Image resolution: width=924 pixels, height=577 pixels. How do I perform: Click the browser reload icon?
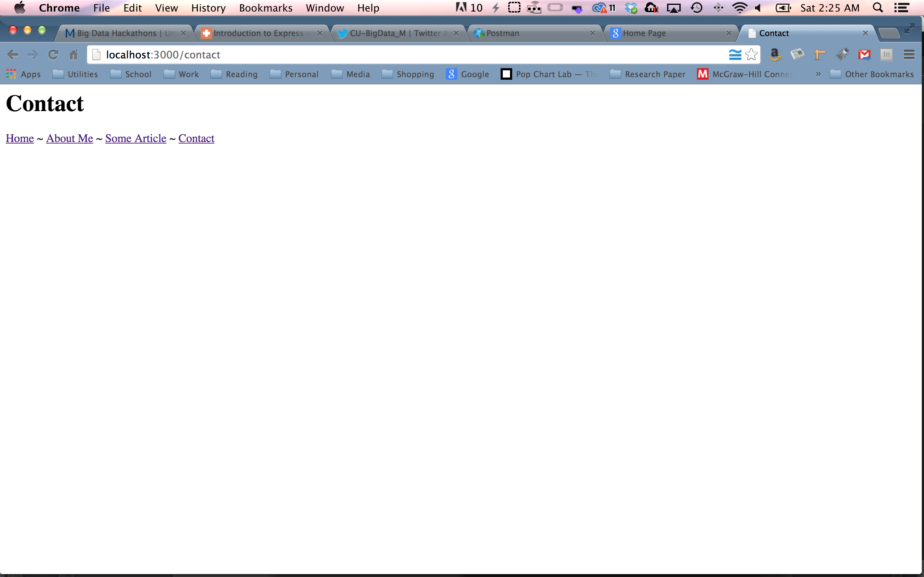53,54
